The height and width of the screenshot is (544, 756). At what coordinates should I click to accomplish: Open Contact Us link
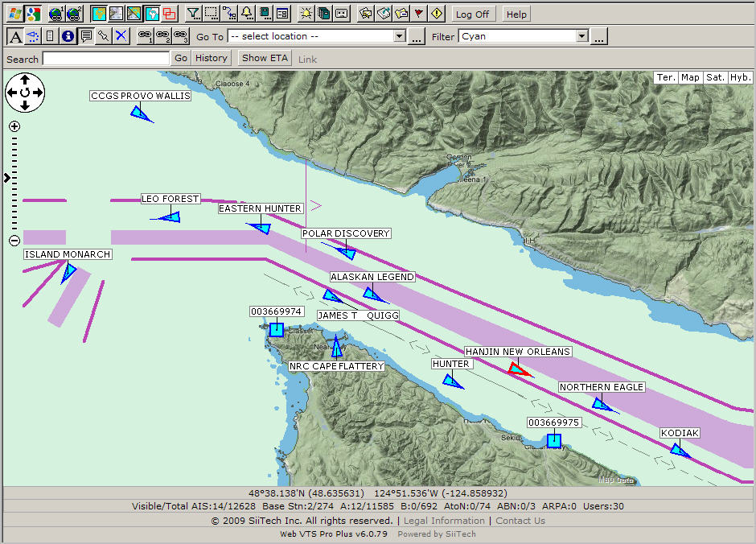tap(520, 521)
